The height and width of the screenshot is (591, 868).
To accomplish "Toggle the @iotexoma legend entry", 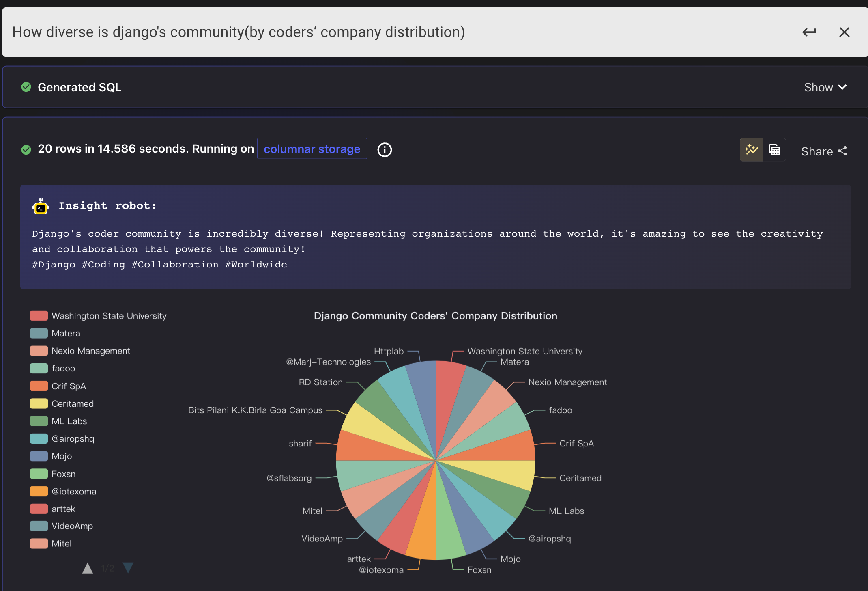I will tap(63, 491).
